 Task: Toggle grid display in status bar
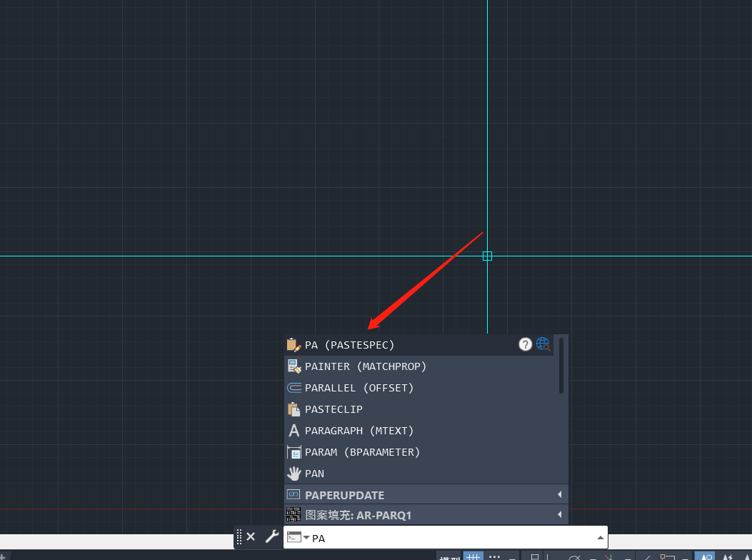pyautogui.click(x=473, y=558)
